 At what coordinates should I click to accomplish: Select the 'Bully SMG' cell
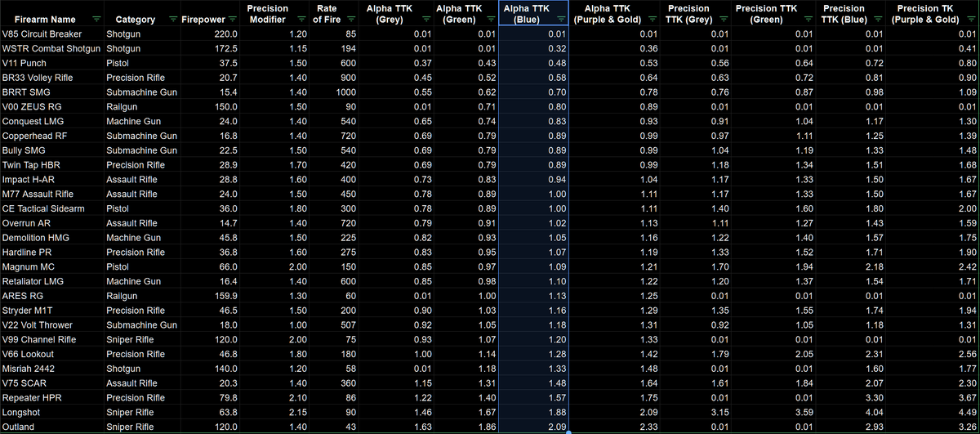click(x=51, y=150)
